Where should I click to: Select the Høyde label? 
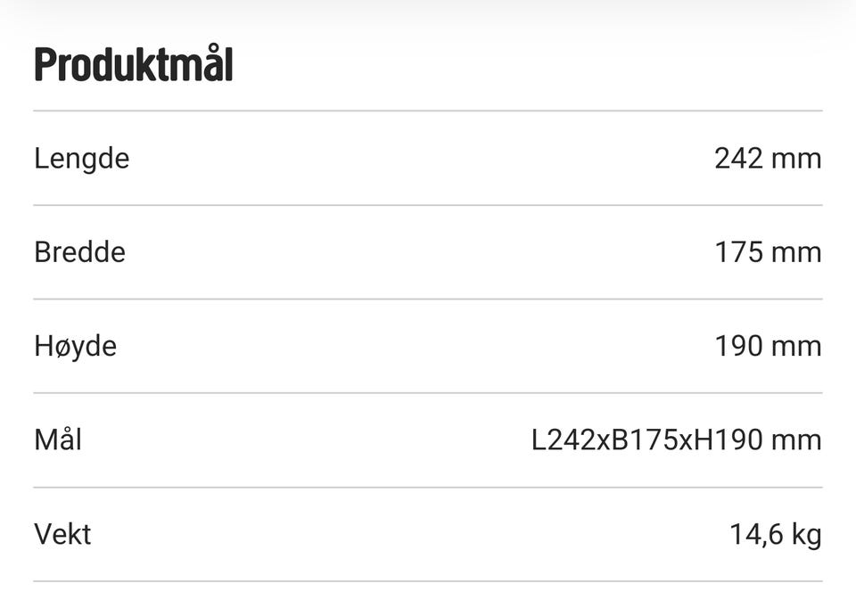pos(75,347)
